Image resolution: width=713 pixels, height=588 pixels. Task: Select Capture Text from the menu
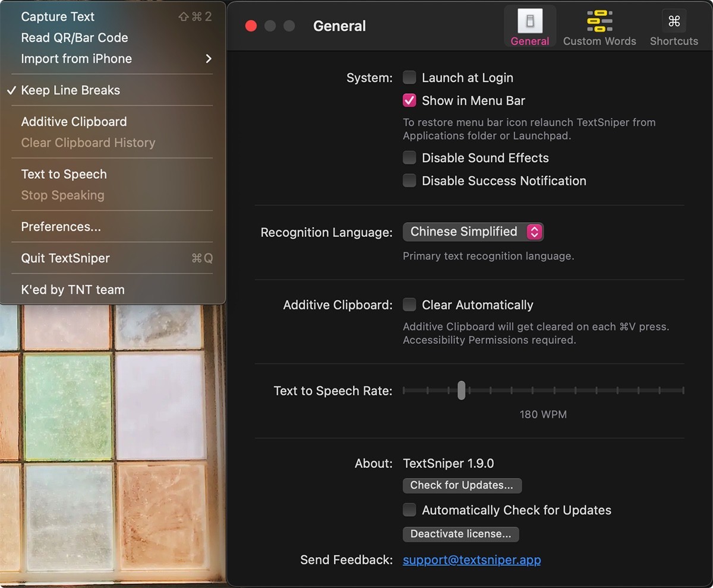[57, 17]
